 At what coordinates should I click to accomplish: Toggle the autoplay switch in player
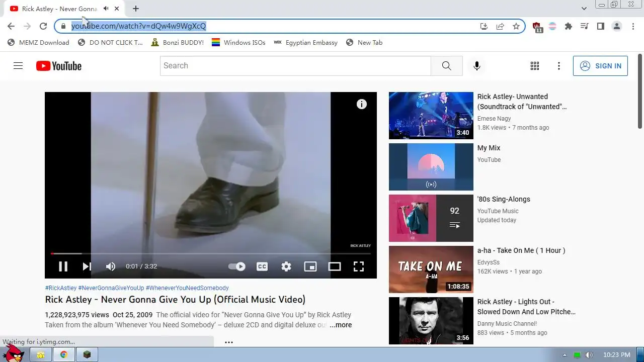tap(237, 266)
